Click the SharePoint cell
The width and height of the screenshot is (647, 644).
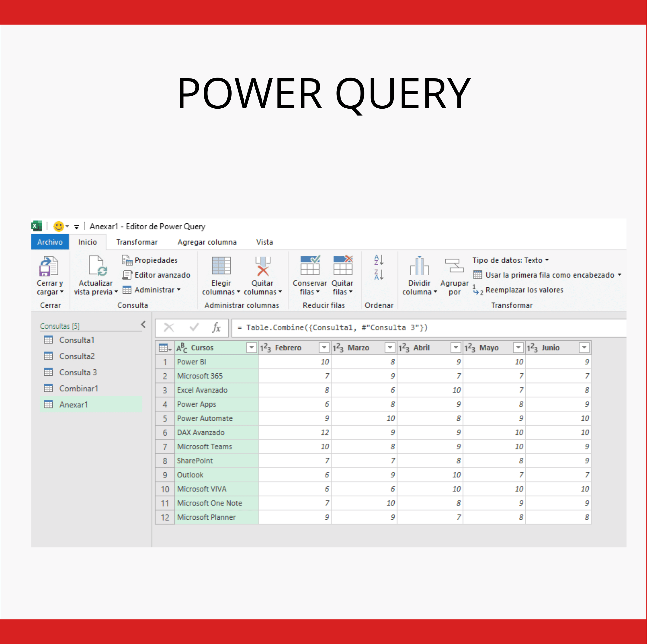(x=217, y=461)
